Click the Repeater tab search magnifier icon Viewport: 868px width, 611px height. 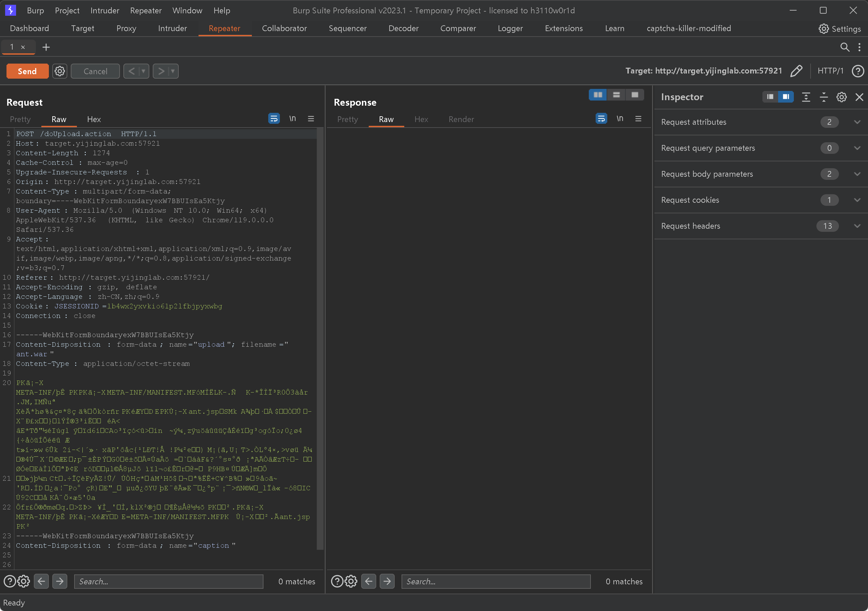tap(844, 47)
